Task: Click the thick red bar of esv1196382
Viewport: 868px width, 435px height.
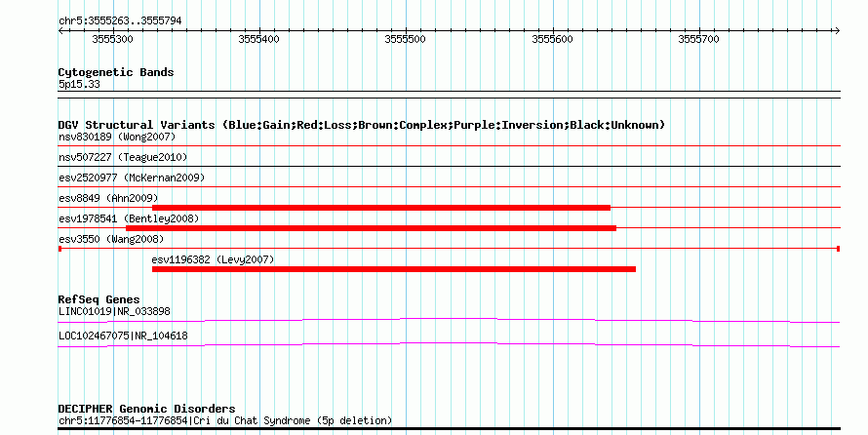Action: (394, 269)
